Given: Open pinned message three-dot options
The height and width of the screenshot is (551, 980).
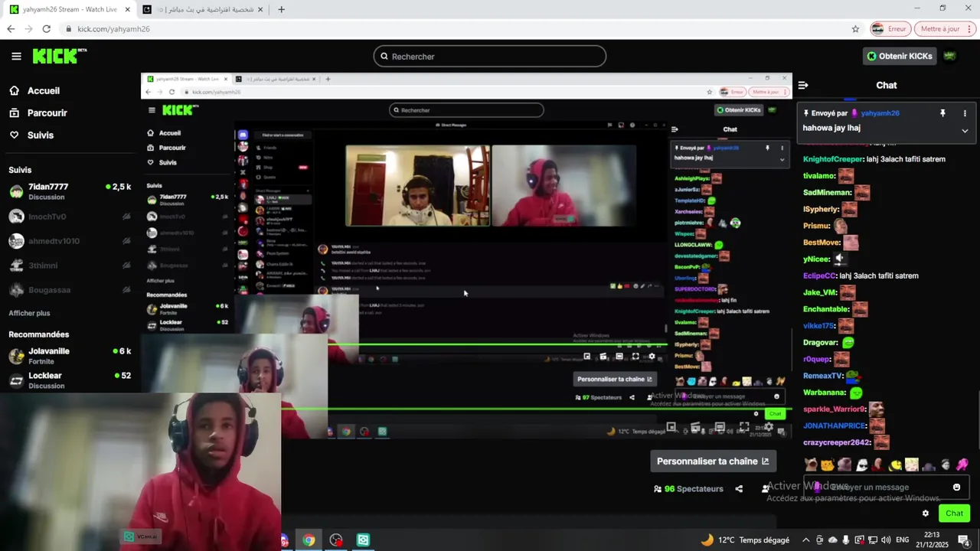Looking at the screenshot, I should (x=965, y=113).
